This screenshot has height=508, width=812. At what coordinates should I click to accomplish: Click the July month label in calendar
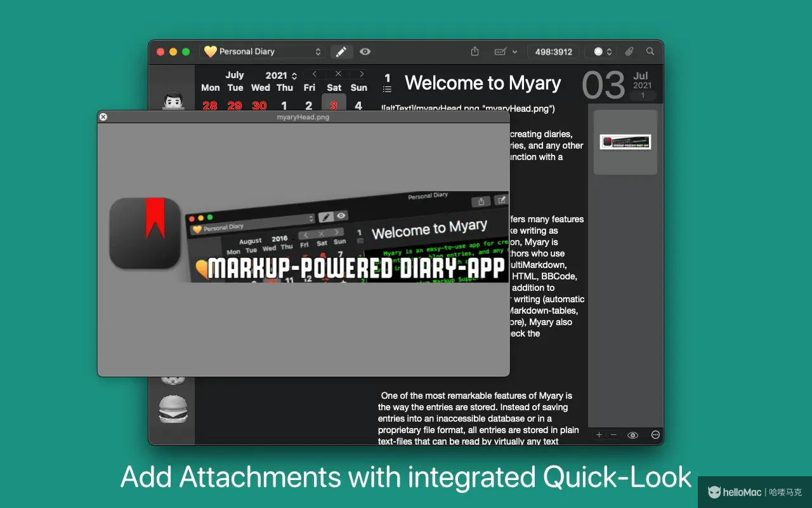[235, 75]
